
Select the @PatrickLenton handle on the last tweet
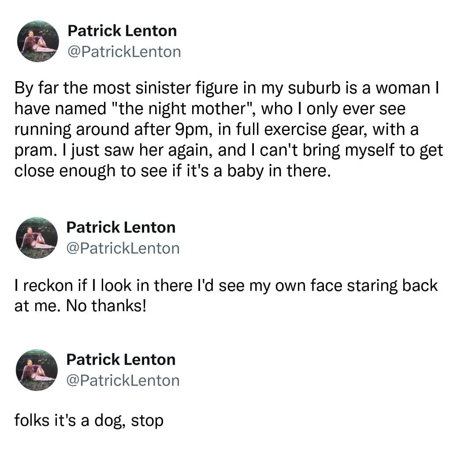tap(123, 380)
